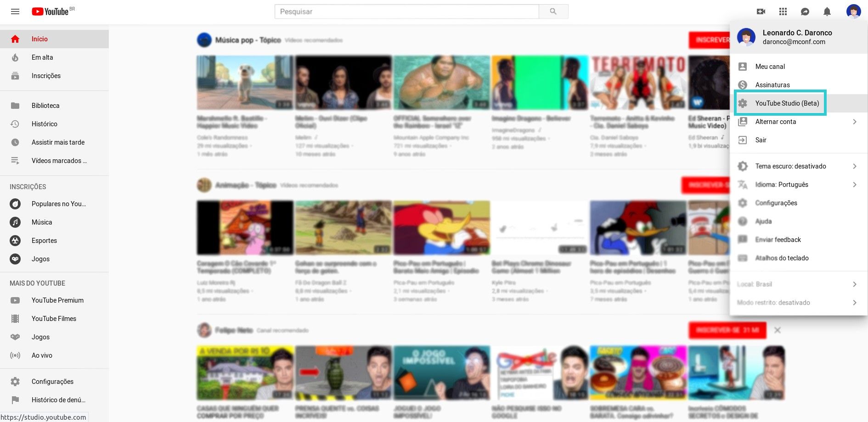This screenshot has width=868, height=422.
Task: Dismiss the Felipe Neto recommendation with X
Action: click(x=778, y=330)
